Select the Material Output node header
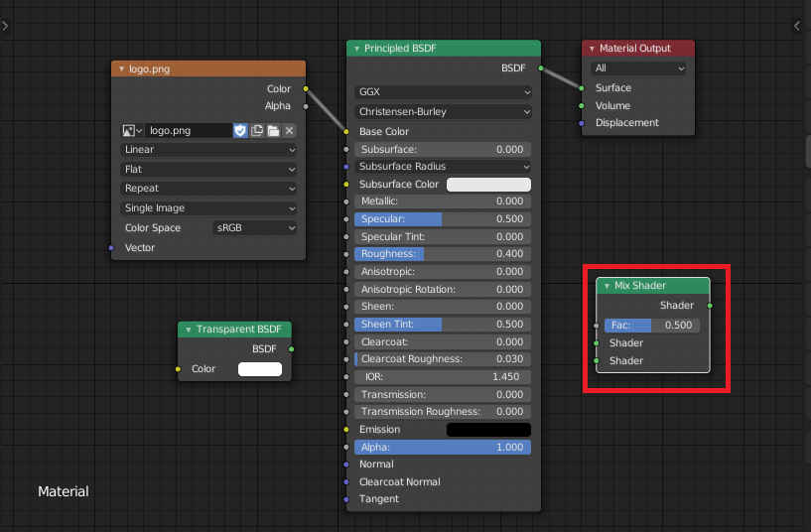The width and height of the screenshot is (811, 532). [638, 49]
